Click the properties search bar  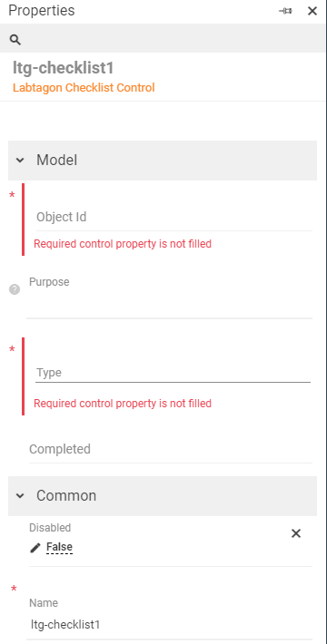click(x=163, y=38)
